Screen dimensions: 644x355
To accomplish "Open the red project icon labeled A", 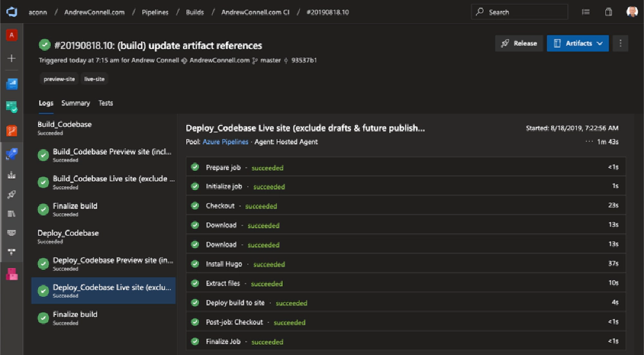I will pos(12,35).
